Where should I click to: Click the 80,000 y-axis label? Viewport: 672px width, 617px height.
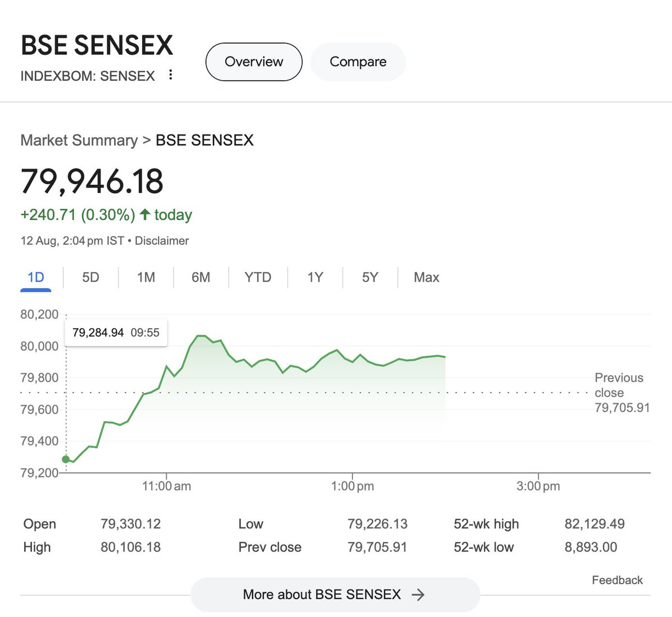(39, 346)
